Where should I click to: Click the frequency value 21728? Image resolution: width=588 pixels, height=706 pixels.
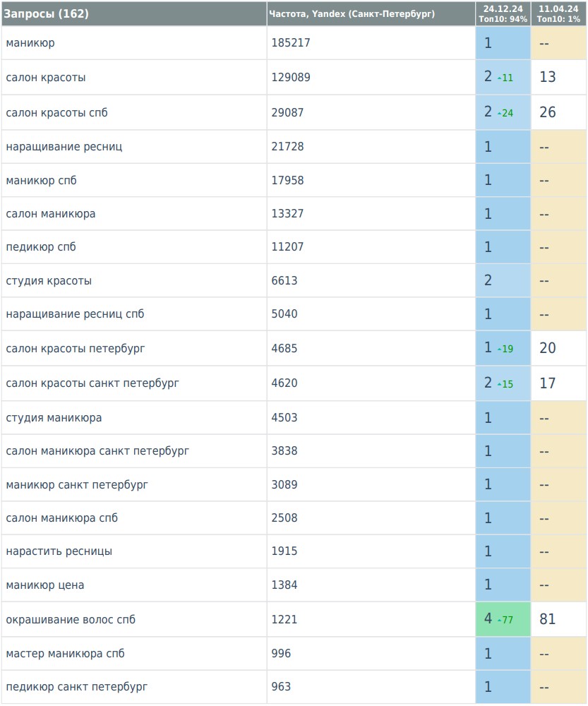point(288,146)
